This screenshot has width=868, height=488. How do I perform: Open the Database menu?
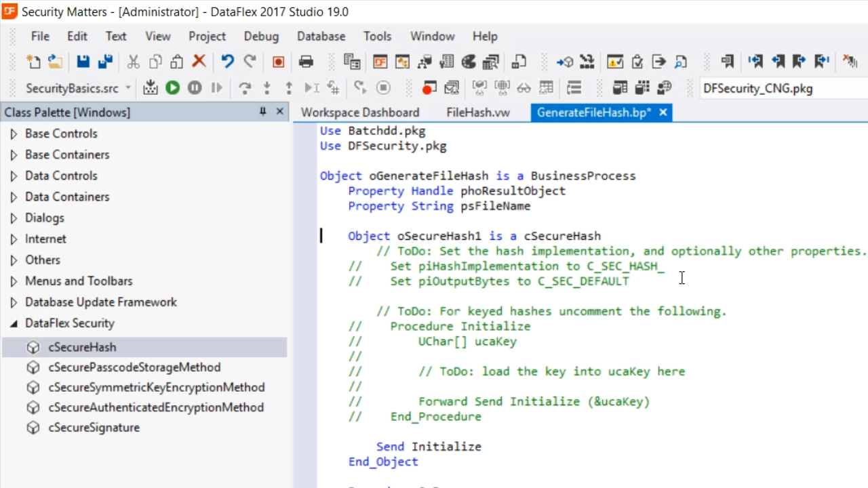321,37
